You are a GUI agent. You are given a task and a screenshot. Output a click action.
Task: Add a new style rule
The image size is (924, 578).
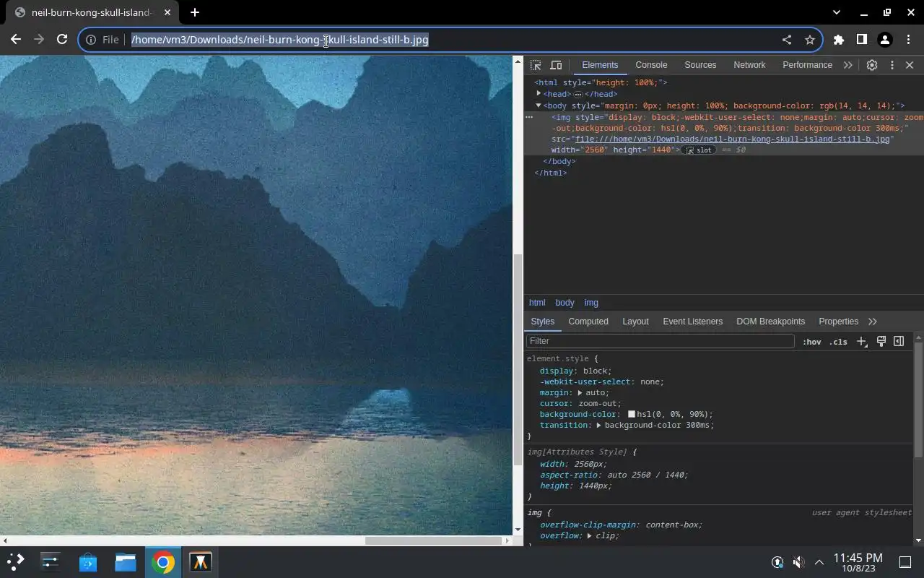tap(862, 342)
